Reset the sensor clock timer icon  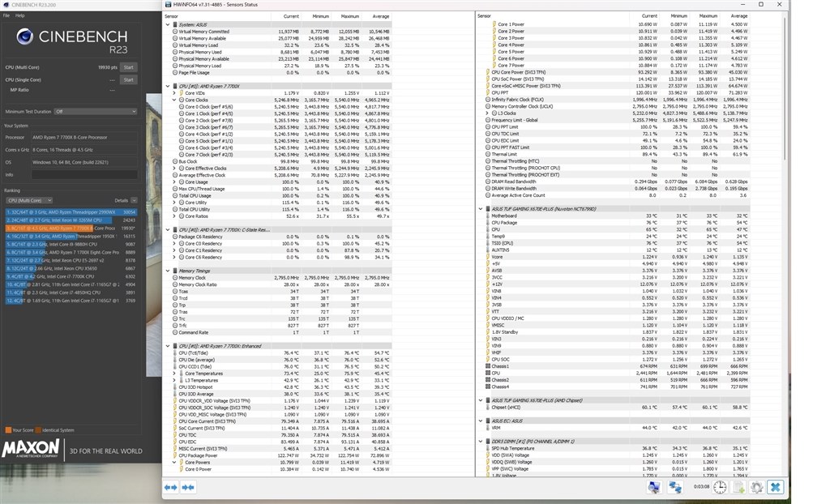coord(720,487)
